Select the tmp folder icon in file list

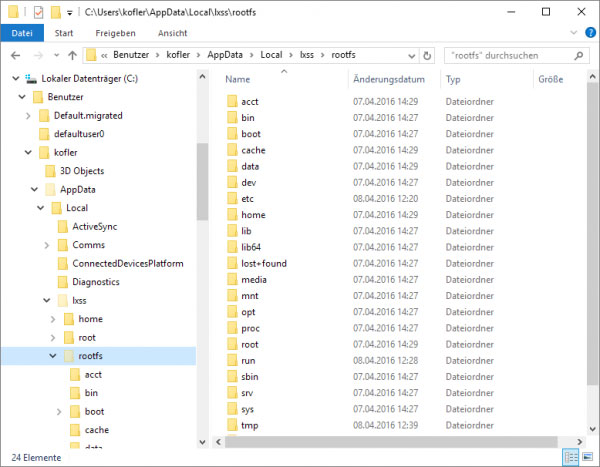pos(232,425)
